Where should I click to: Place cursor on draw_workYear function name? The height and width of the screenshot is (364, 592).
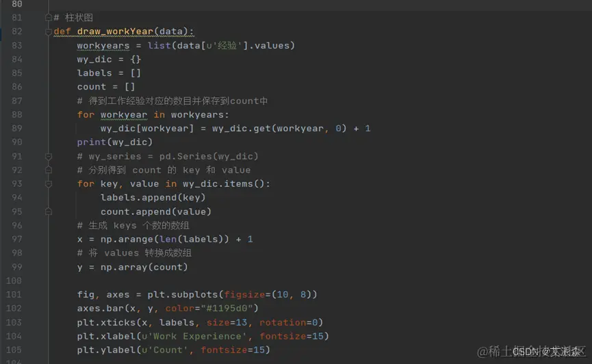coord(115,31)
